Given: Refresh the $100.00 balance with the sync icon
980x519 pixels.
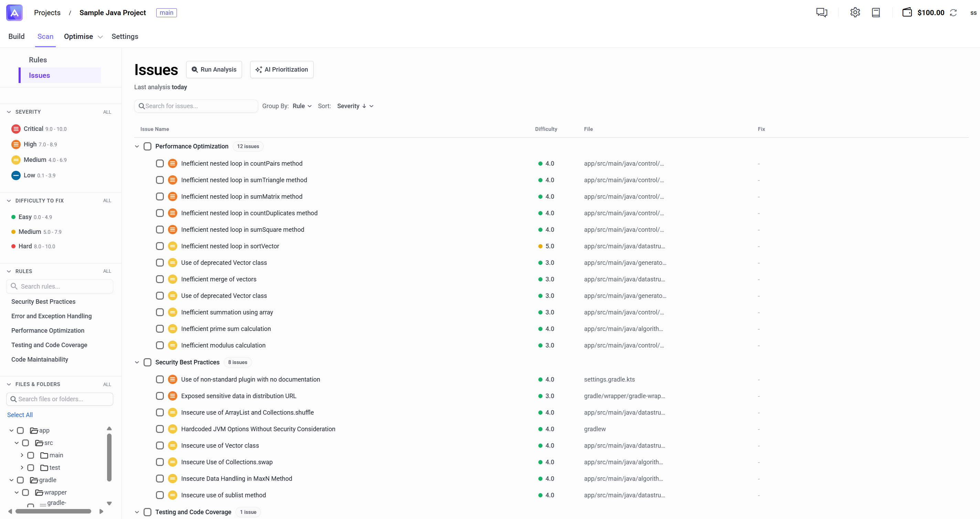Looking at the screenshot, I should click(953, 12).
